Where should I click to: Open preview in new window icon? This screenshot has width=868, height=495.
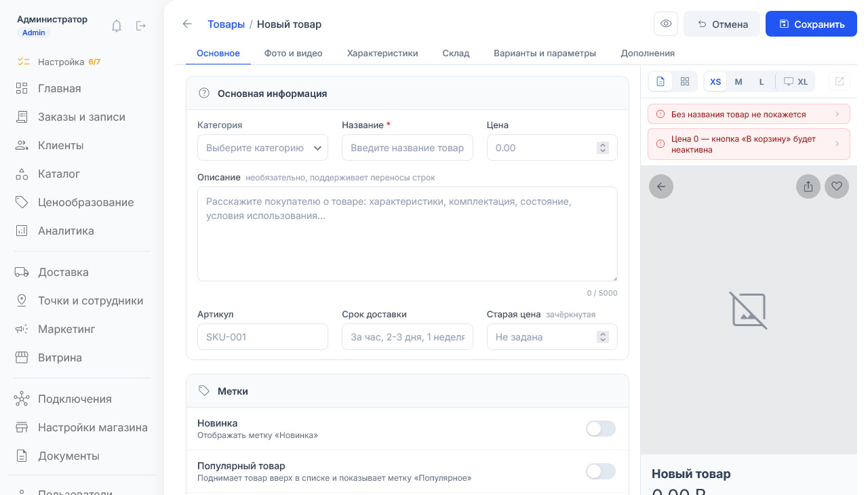[x=840, y=81]
